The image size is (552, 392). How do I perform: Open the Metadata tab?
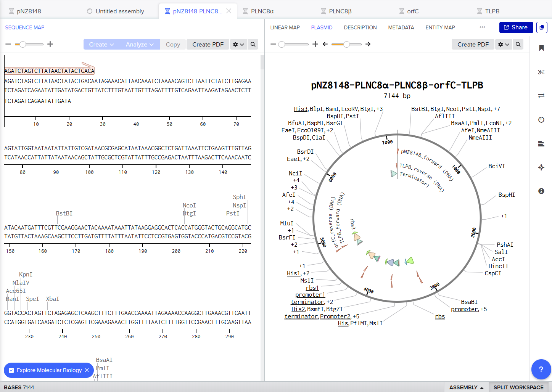(x=401, y=27)
